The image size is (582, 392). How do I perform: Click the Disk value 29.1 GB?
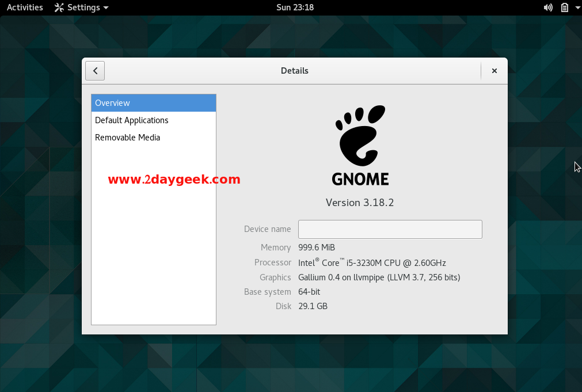(x=313, y=306)
